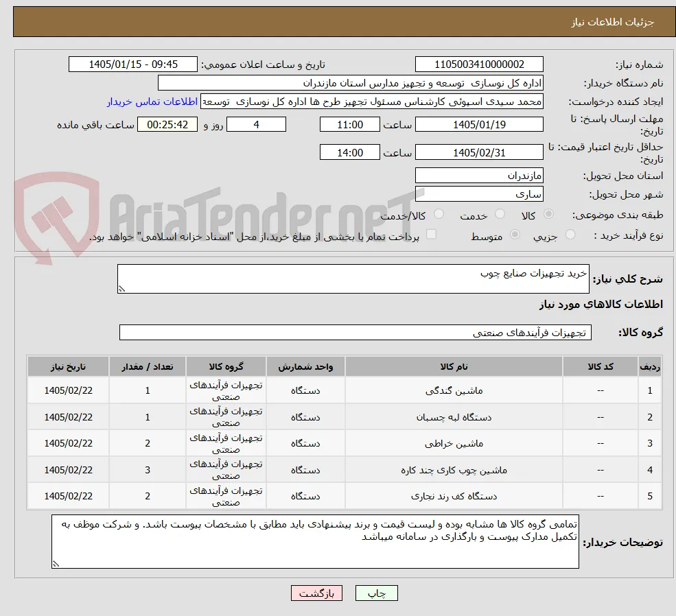The image size is (676, 616).
Task: Click the ماشین خراطی item name
Action: pyautogui.click(x=454, y=443)
